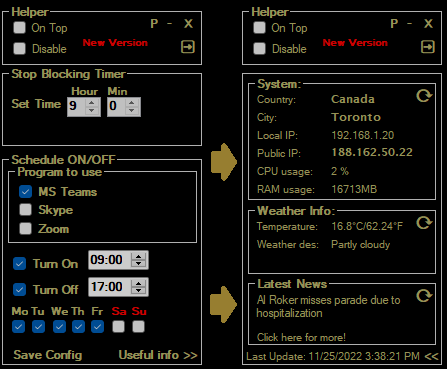Refresh the Weather Info section
This screenshot has width=447, height=369.
(424, 222)
